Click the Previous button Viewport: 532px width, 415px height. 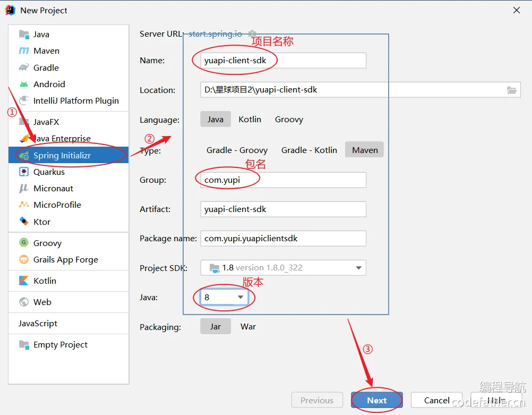click(317, 400)
